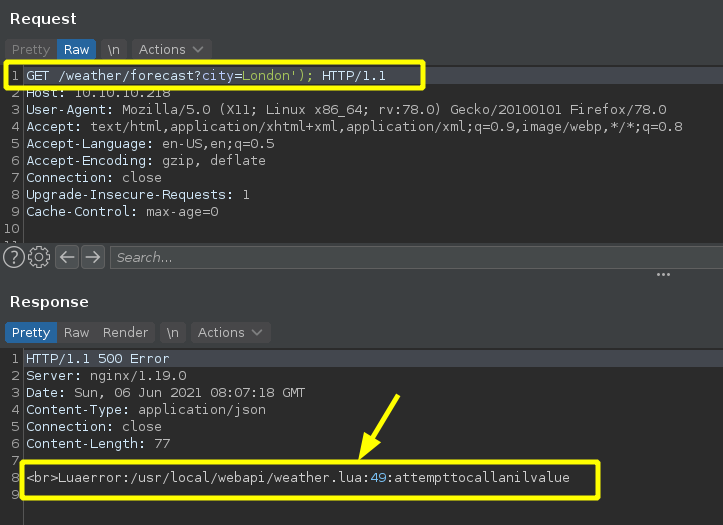Select the Pretty tab in Response panel
Image resolution: width=723 pixels, height=525 pixels.
point(30,332)
